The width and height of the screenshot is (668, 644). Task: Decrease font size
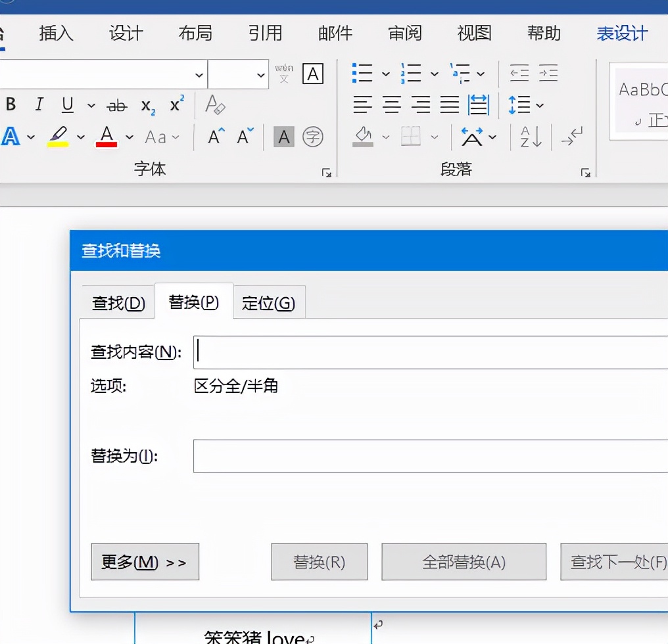[x=245, y=136]
